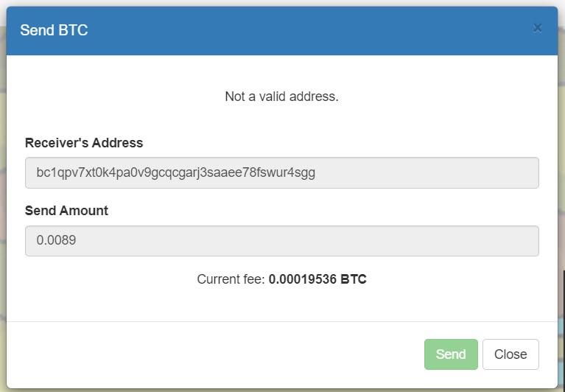565x392 pixels.
Task: Click the Send Amount label
Action: [x=66, y=211]
